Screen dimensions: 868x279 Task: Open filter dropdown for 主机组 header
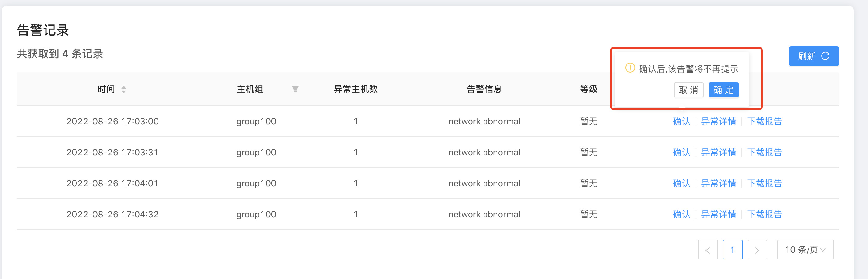click(295, 89)
